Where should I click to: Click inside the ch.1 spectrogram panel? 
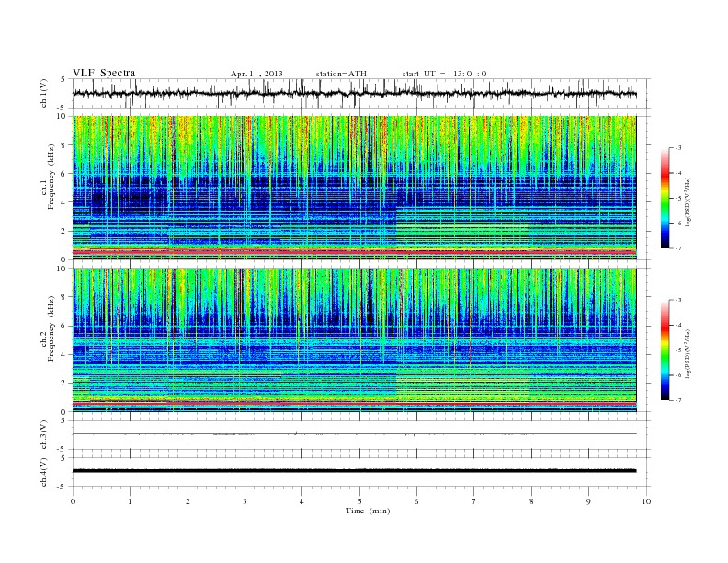click(354, 188)
